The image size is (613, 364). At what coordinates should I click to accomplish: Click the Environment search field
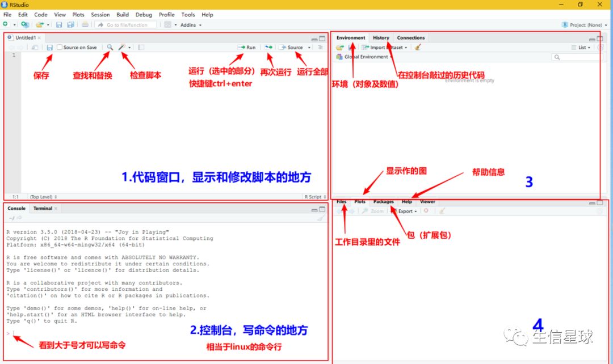coord(576,57)
